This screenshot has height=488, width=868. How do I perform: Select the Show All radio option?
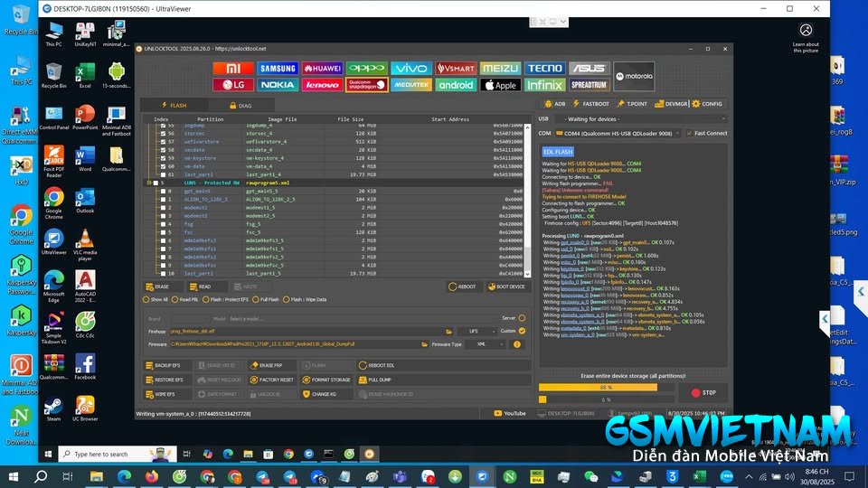155,299
